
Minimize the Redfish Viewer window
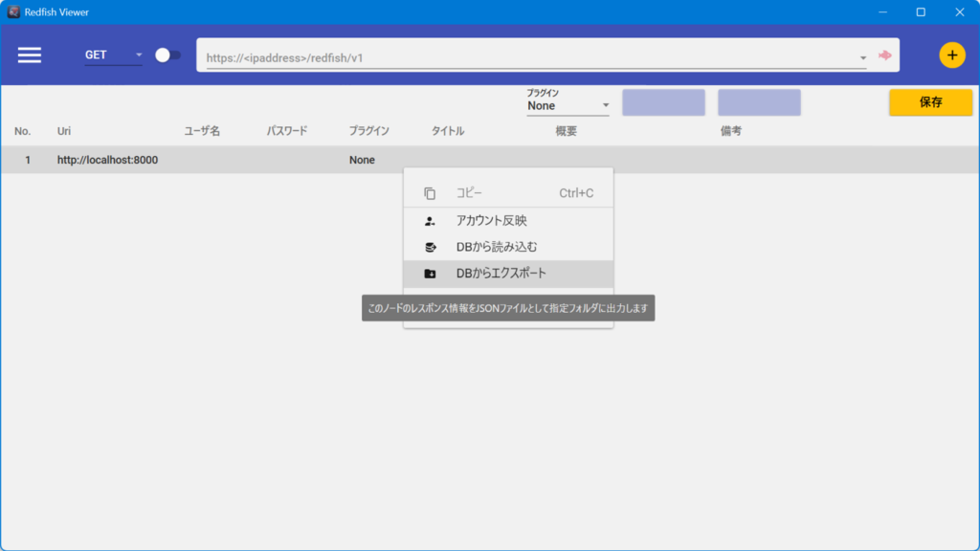[x=882, y=11]
